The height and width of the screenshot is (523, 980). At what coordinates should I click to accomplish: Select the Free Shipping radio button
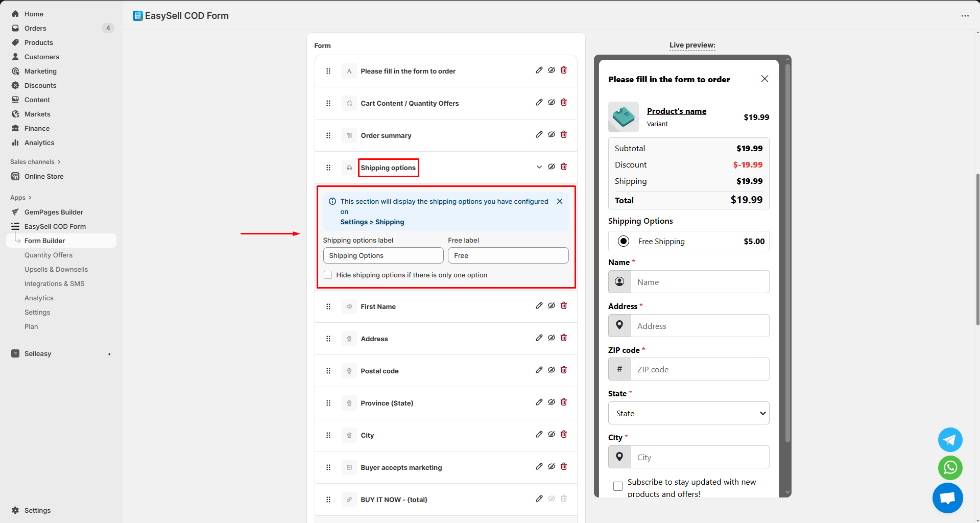tap(623, 241)
